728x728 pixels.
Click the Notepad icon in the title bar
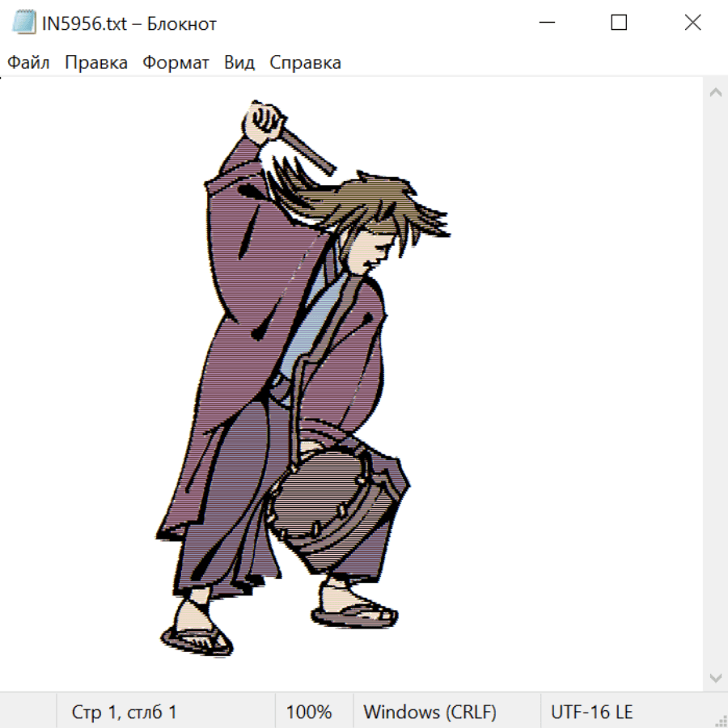tap(24, 23)
